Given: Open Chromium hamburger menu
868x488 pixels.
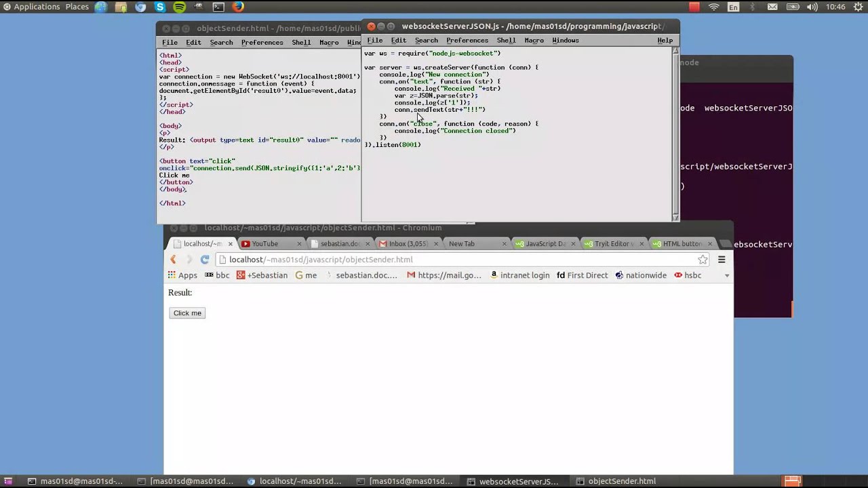Looking at the screenshot, I should pyautogui.click(x=722, y=260).
